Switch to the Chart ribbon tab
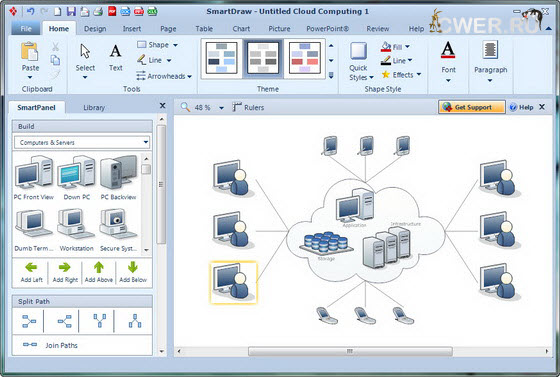 241,29
